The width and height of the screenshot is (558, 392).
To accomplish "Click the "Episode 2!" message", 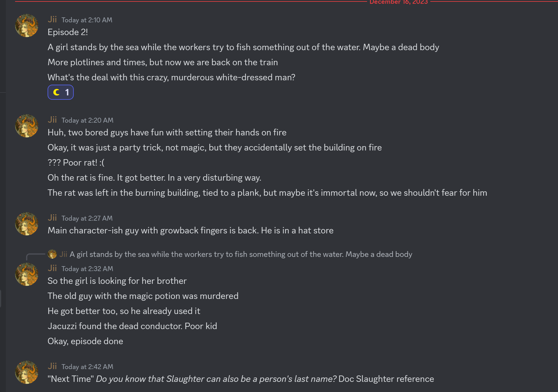I will click(68, 32).
